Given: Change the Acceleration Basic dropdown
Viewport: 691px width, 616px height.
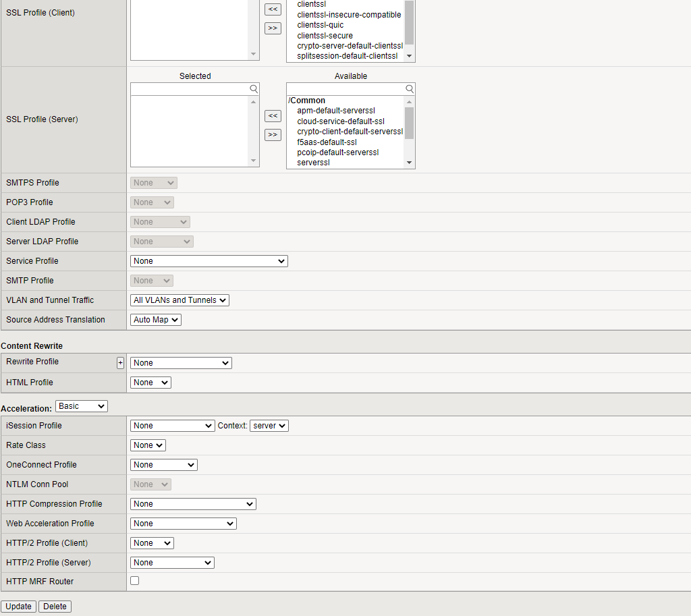Looking at the screenshot, I should 82,406.
